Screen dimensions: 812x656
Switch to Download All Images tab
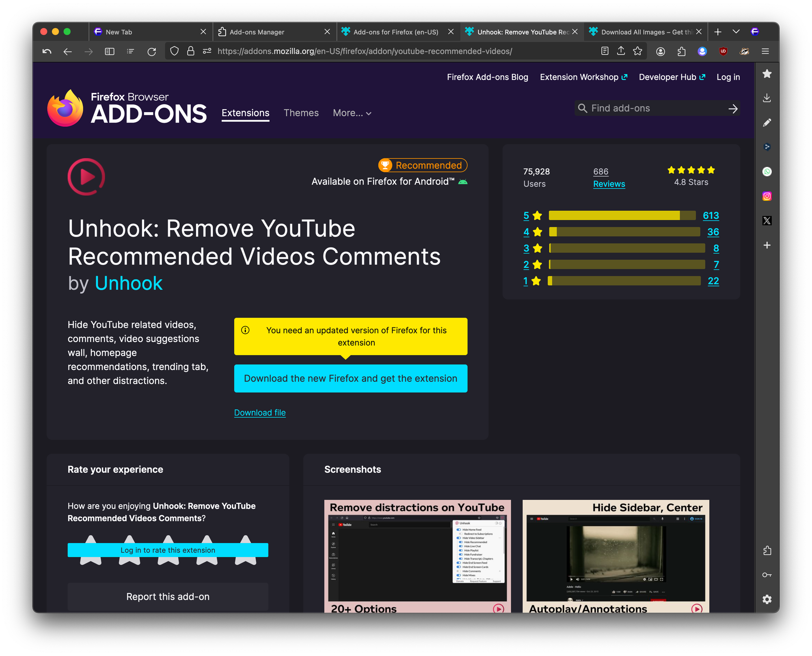pos(646,32)
